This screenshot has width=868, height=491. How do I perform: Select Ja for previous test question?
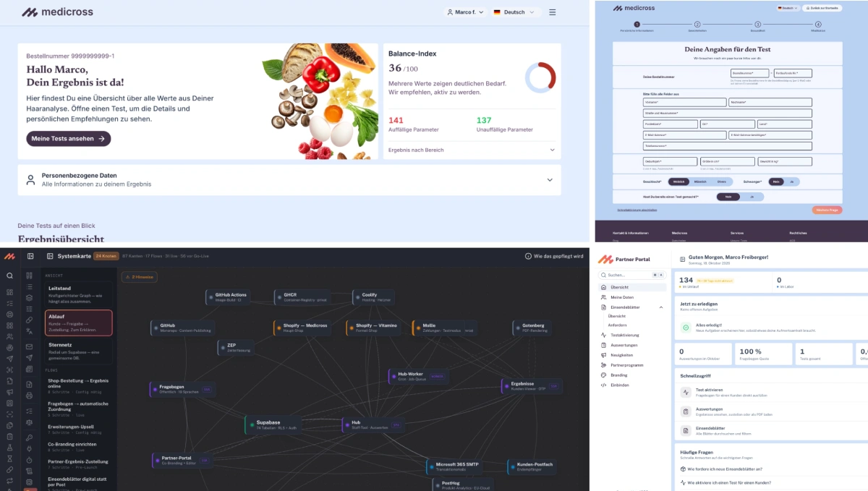click(x=752, y=197)
